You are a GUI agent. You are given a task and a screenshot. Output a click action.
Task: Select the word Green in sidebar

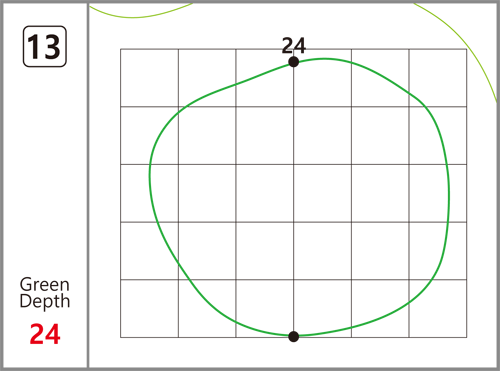pyautogui.click(x=45, y=285)
